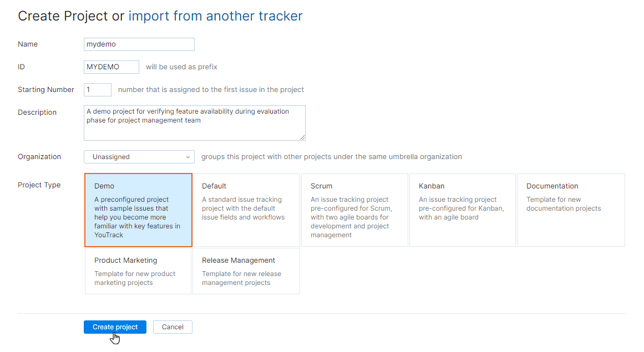
Task: Choose the Product Marketing template
Action: (x=138, y=271)
